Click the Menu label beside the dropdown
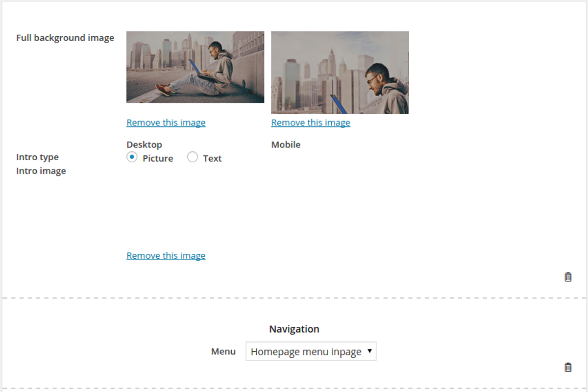 tap(223, 351)
